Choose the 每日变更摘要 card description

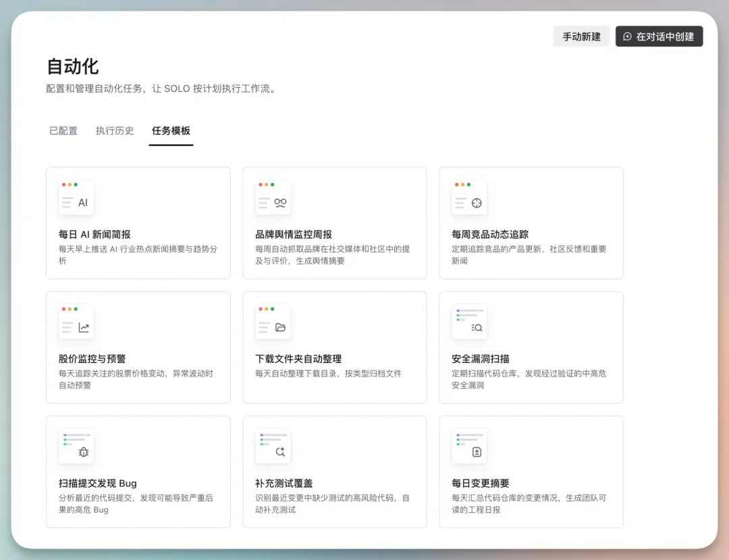(x=529, y=504)
